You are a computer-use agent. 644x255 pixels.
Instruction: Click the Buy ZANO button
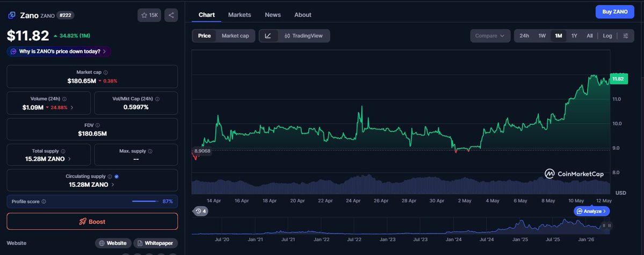pyautogui.click(x=615, y=11)
